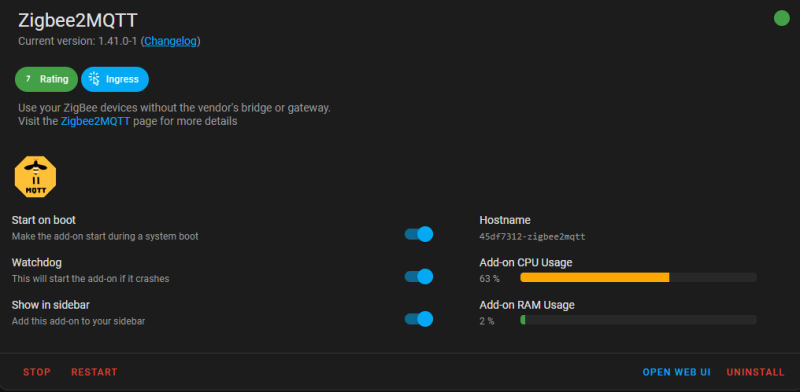Click the OPEN WEB UI button
The height and width of the screenshot is (392, 800).
(677, 372)
